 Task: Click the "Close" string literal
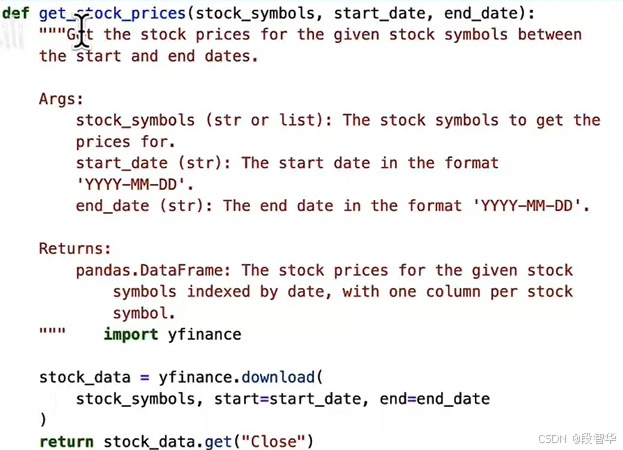point(273,442)
